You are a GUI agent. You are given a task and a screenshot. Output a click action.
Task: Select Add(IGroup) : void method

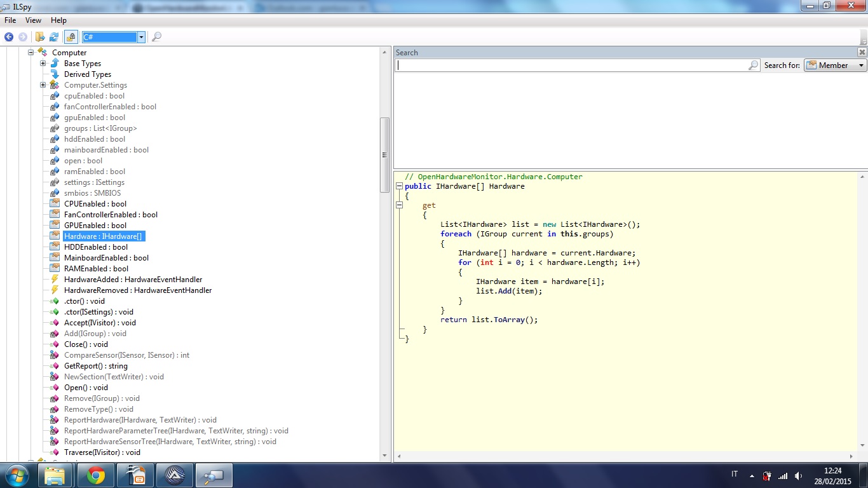[95, 334]
